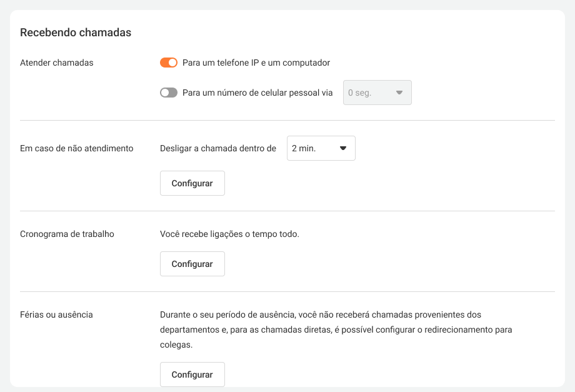The width and height of the screenshot is (575, 392).
Task: Click 'Para um número de celular pessoal via' label
Action: (x=257, y=93)
